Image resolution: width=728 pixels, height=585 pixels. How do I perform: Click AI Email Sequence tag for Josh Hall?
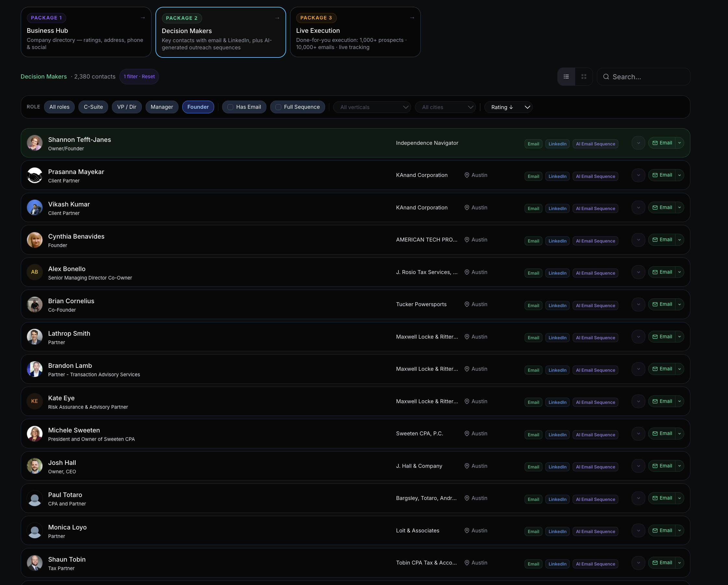pos(595,467)
